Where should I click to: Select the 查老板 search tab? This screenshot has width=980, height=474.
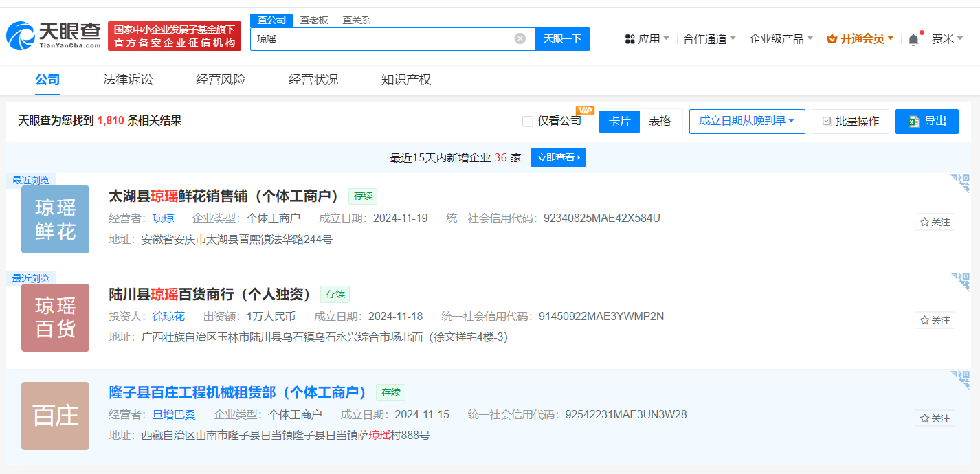coord(314,20)
